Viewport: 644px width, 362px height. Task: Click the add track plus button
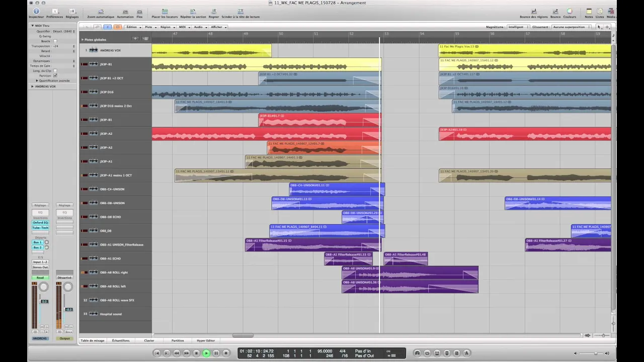(135, 39)
